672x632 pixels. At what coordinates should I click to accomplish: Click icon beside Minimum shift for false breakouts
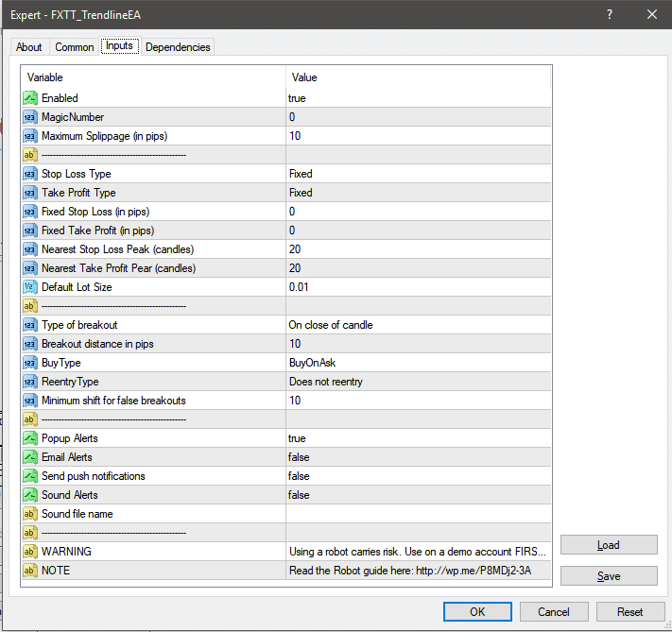pos(30,401)
